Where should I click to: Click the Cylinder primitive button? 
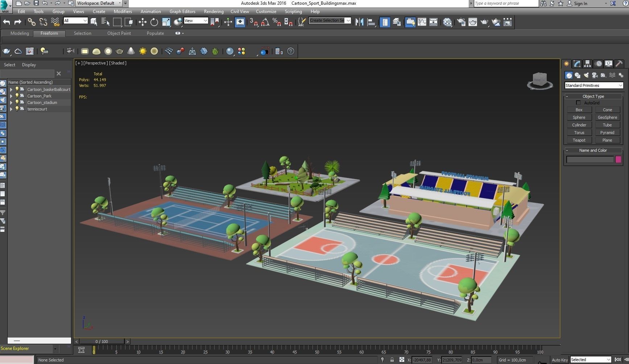[x=579, y=125]
